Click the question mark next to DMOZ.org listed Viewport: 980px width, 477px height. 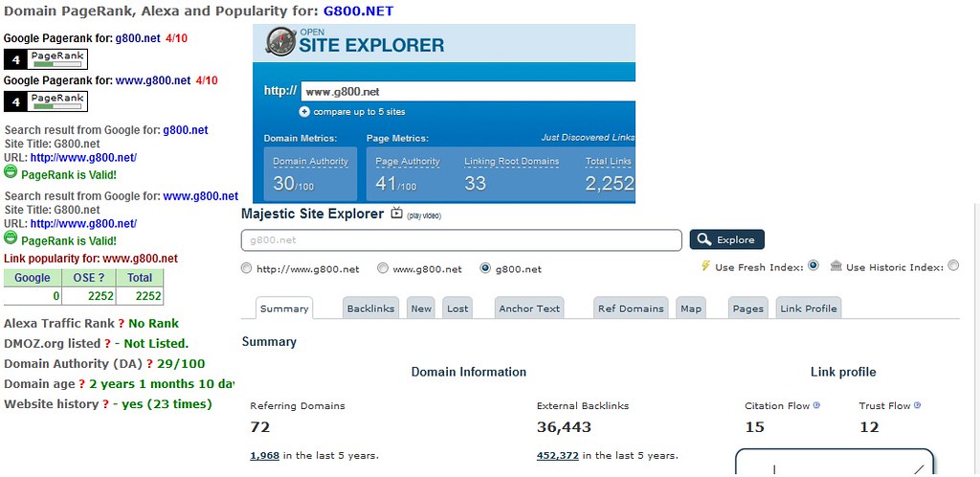107,344
